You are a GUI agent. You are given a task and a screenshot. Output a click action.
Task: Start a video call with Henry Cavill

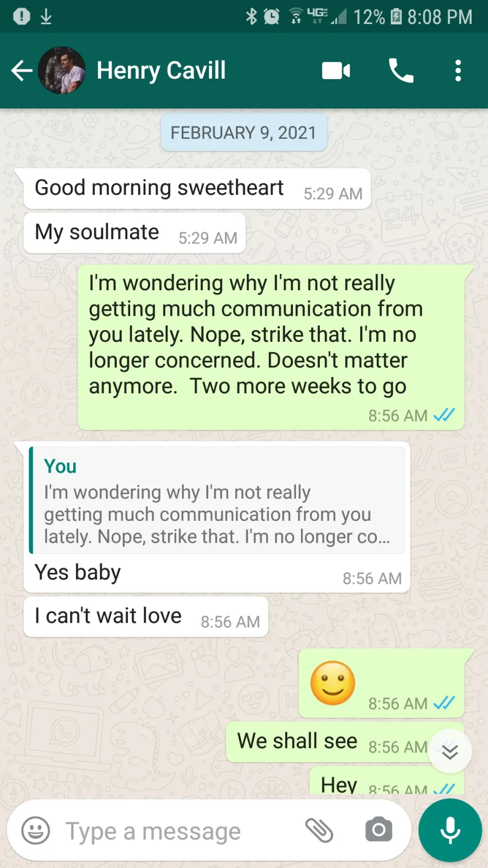[x=336, y=71]
